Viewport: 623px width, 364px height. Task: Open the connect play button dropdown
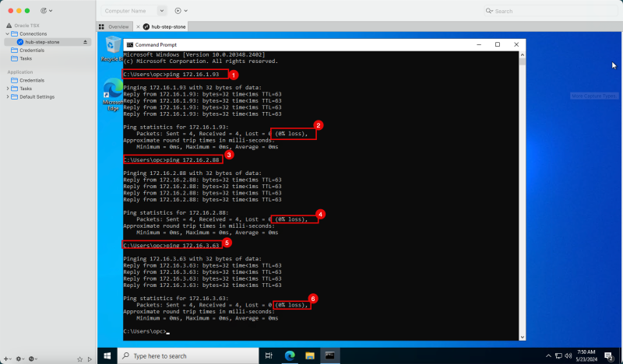coord(181,11)
